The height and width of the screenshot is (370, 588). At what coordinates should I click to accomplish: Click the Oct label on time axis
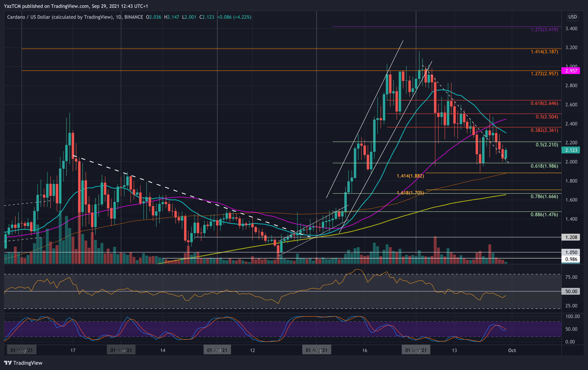click(512, 350)
